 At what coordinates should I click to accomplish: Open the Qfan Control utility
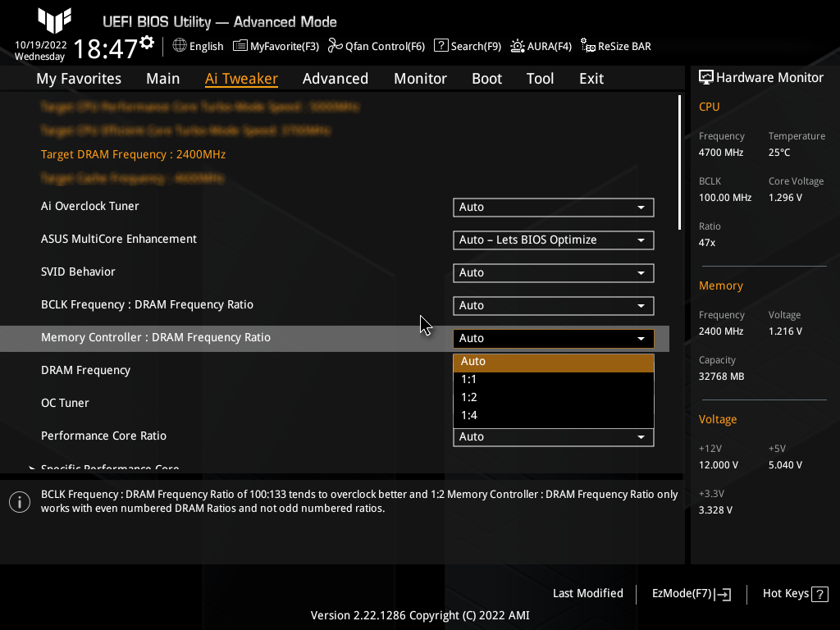tap(376, 46)
